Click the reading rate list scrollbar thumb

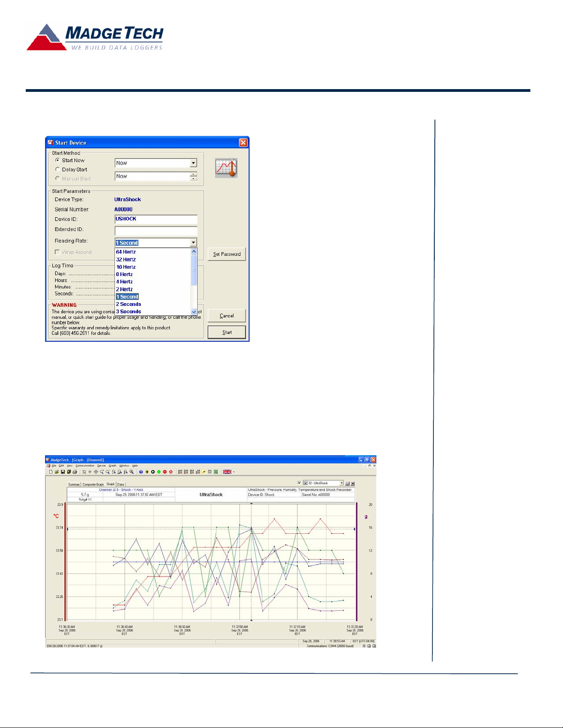coord(194,270)
